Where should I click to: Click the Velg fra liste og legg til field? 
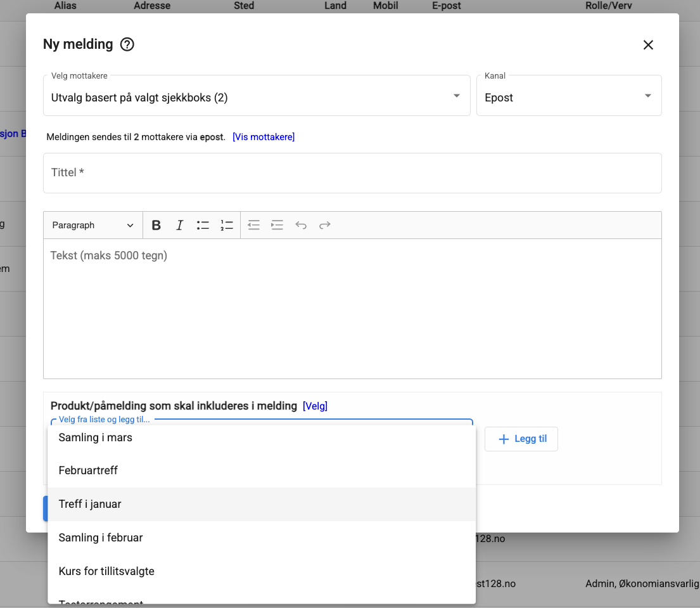(x=262, y=421)
